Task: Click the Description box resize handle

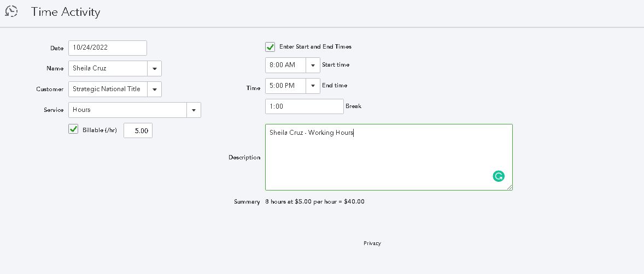Action: tap(510, 187)
